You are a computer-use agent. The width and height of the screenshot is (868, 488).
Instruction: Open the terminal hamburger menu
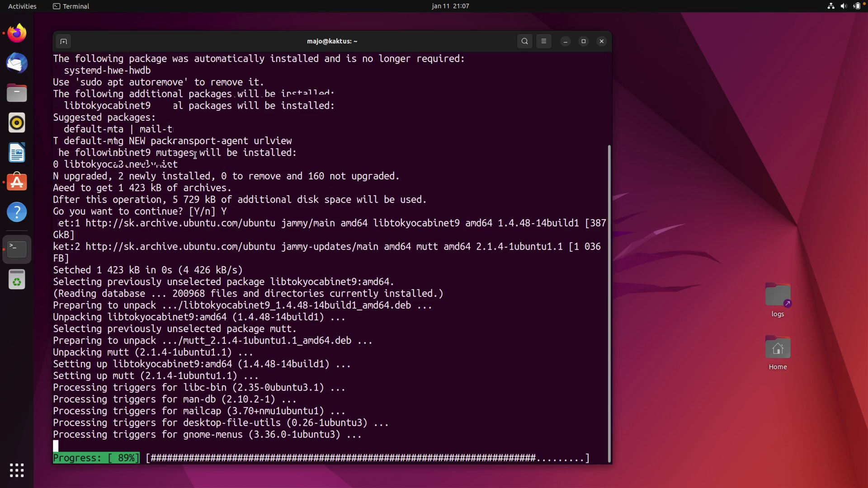point(544,41)
